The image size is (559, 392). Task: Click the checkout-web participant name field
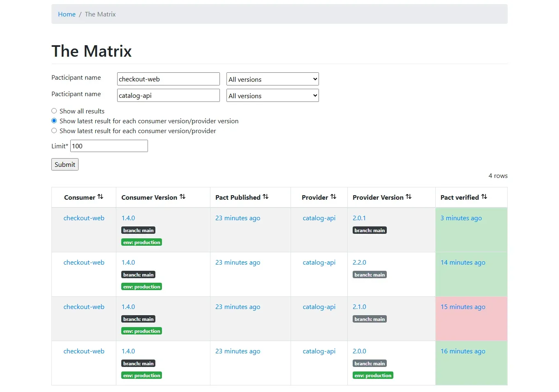[x=169, y=79]
